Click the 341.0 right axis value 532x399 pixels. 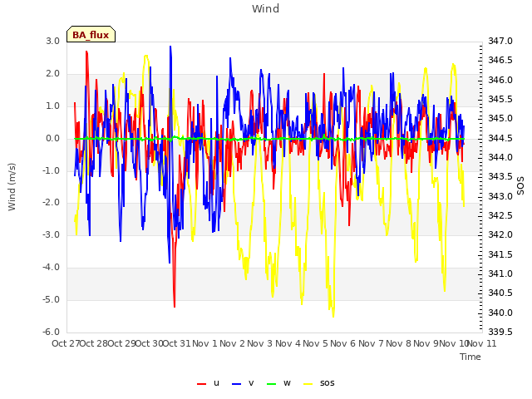500,273
